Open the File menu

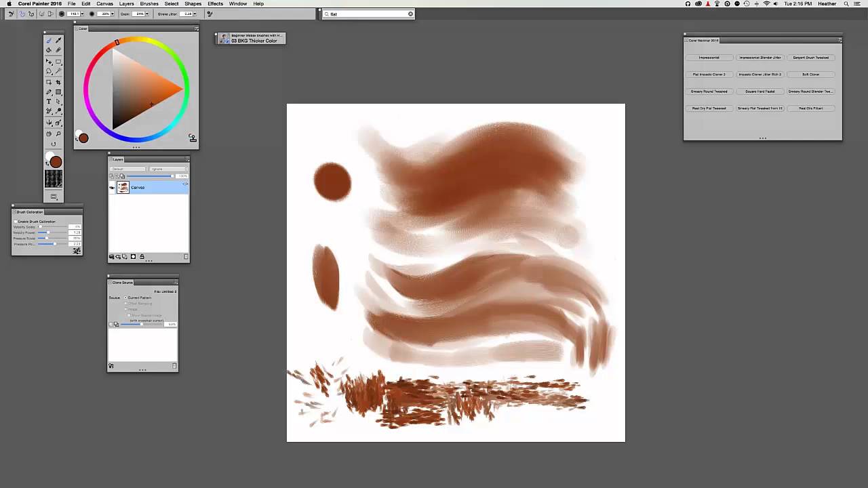pyautogui.click(x=71, y=3)
